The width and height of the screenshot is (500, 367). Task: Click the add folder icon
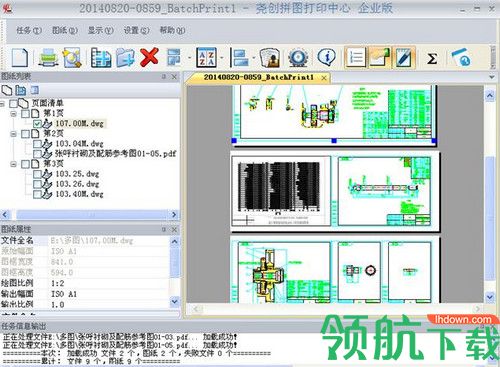point(125,58)
